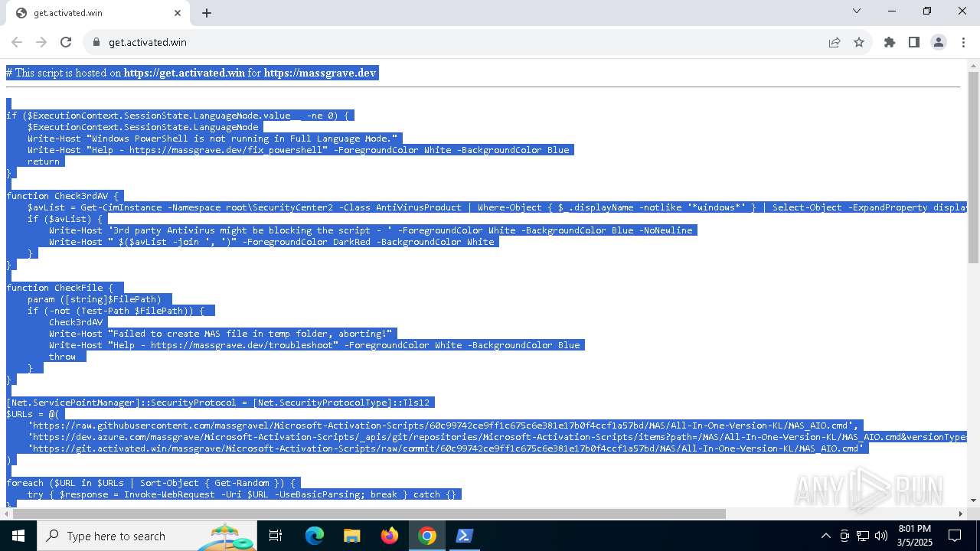Open the Chrome profile avatar
Viewport: 980px width, 551px height.
pyautogui.click(x=939, y=42)
